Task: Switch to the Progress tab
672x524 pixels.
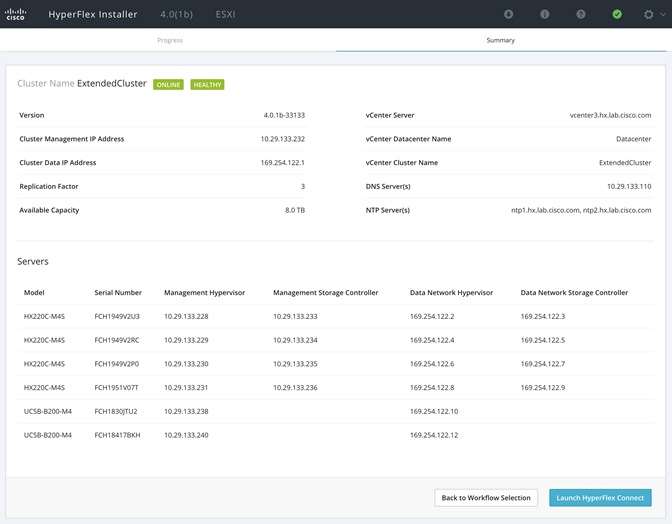Action: click(170, 40)
